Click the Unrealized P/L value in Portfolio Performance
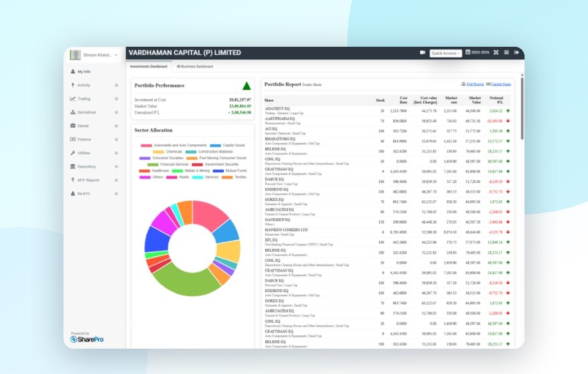 [x=239, y=112]
